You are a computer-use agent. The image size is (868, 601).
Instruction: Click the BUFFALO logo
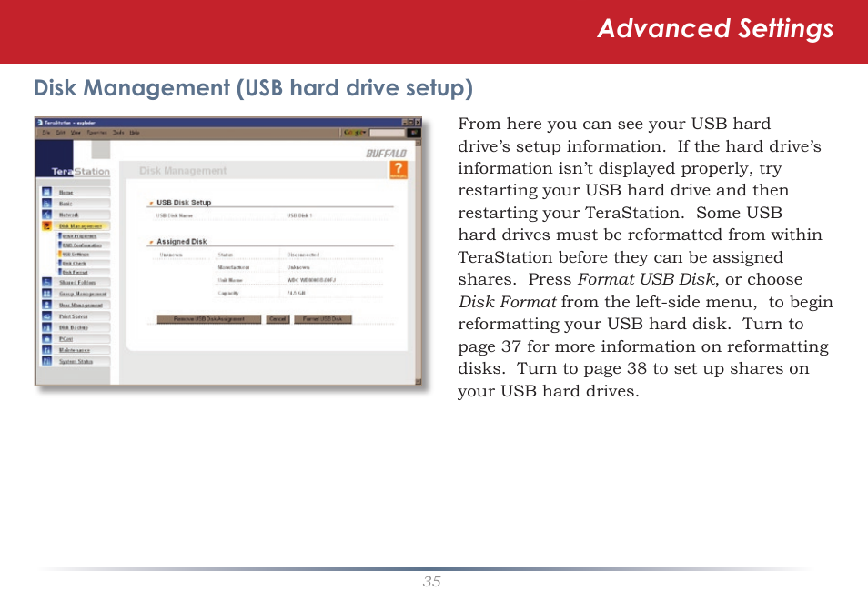(x=386, y=154)
